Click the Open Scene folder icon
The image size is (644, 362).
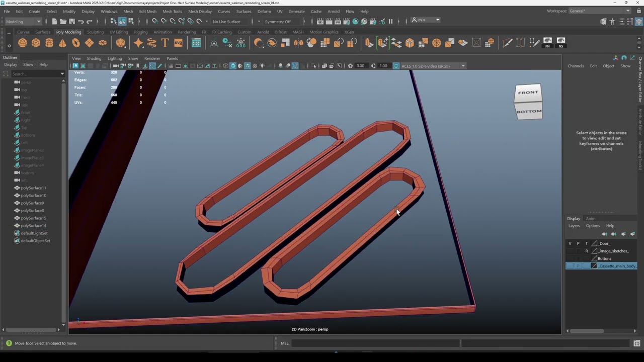[x=63, y=21]
